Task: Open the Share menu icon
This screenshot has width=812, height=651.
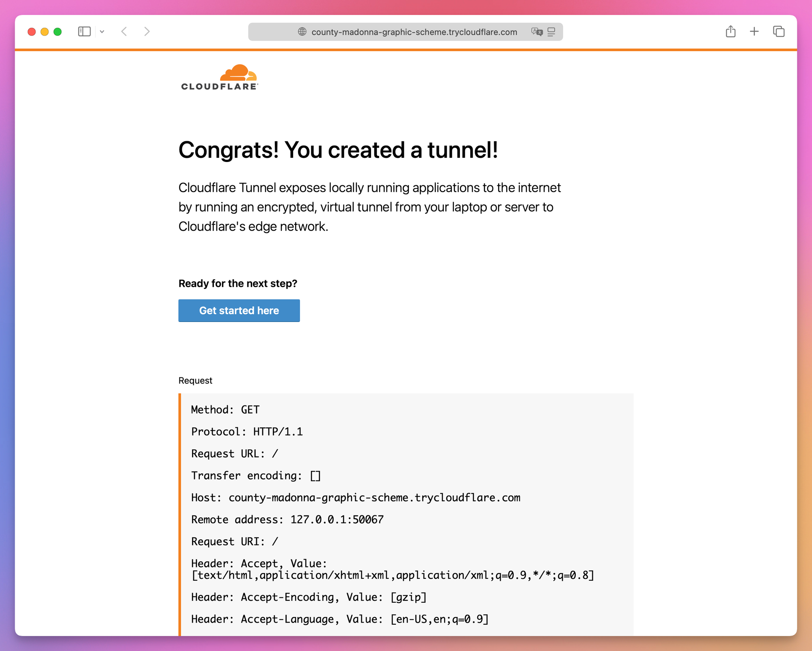Action: [730, 31]
